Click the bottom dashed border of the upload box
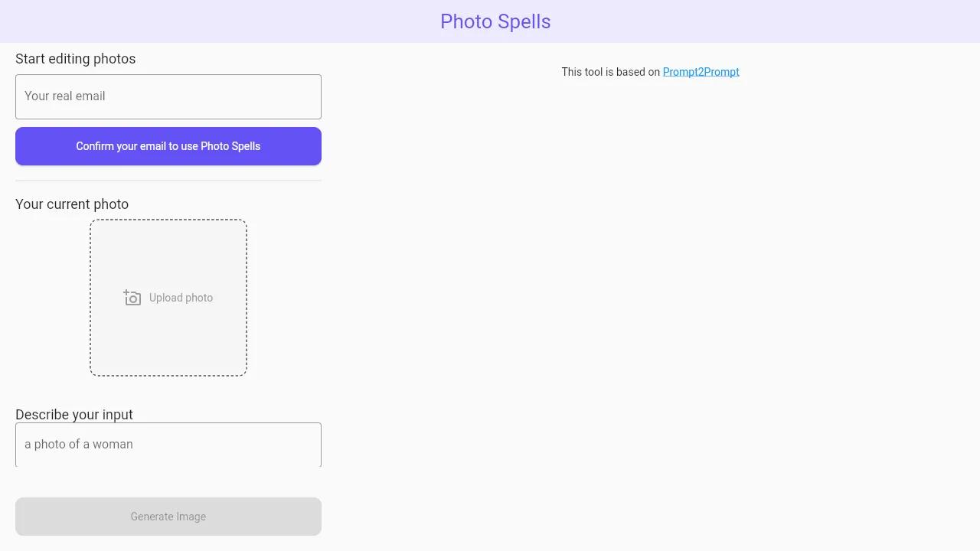The height and width of the screenshot is (551, 980). [x=168, y=375]
